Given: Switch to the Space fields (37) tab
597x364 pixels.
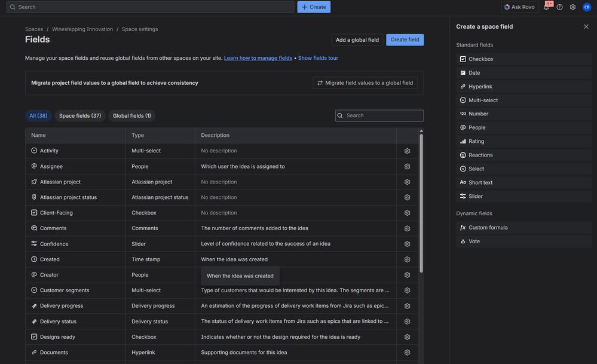Looking at the screenshot, I should [x=80, y=116].
